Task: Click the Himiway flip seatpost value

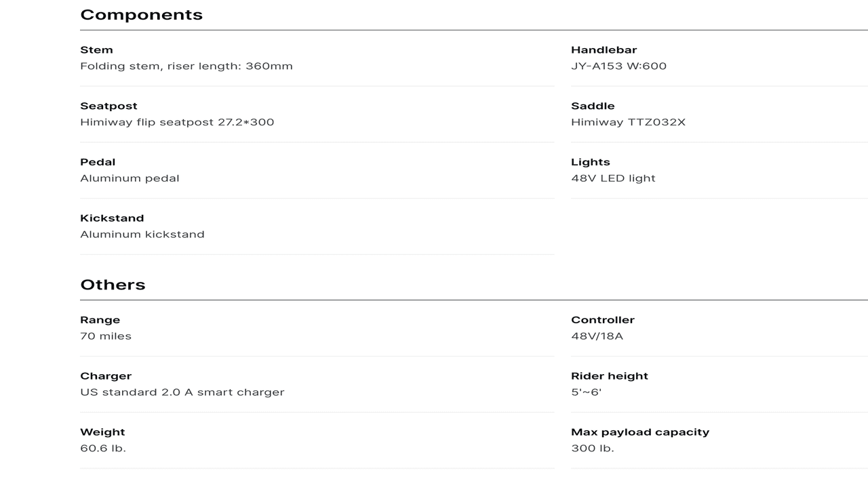Action: (x=177, y=123)
